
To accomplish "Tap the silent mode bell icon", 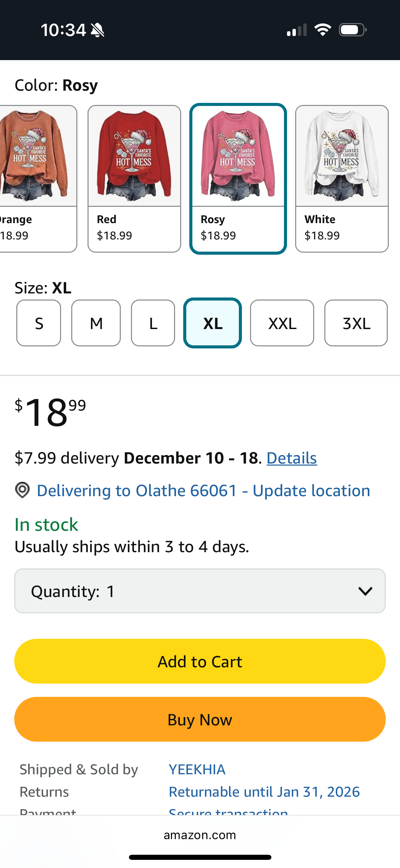I will (x=97, y=30).
